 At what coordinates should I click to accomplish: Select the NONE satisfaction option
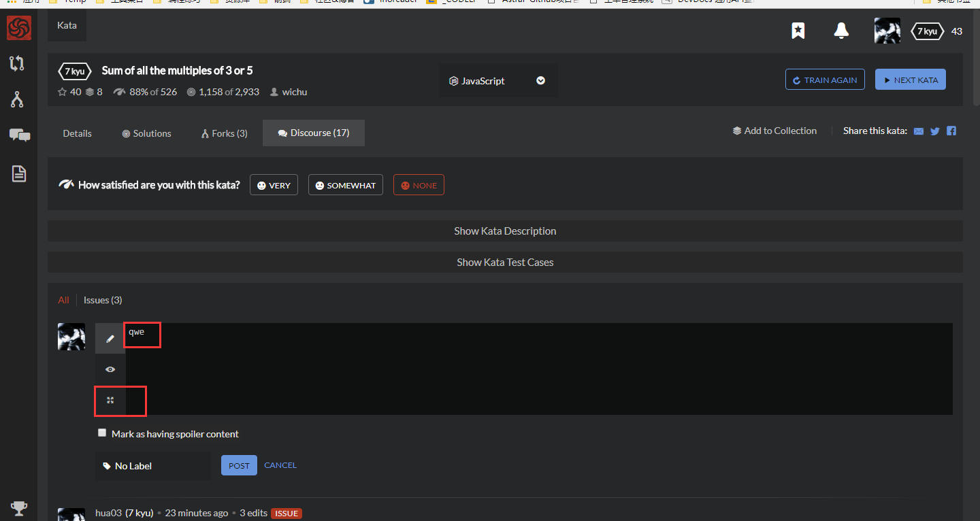[x=419, y=184]
